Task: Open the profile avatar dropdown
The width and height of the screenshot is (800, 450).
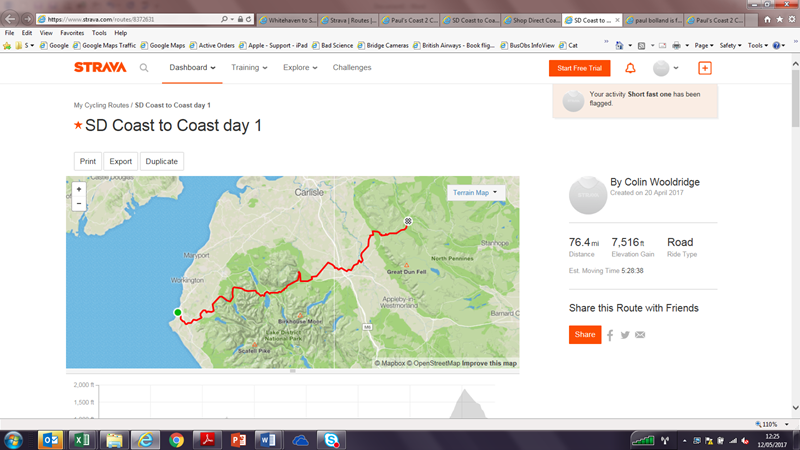Action: pos(665,68)
